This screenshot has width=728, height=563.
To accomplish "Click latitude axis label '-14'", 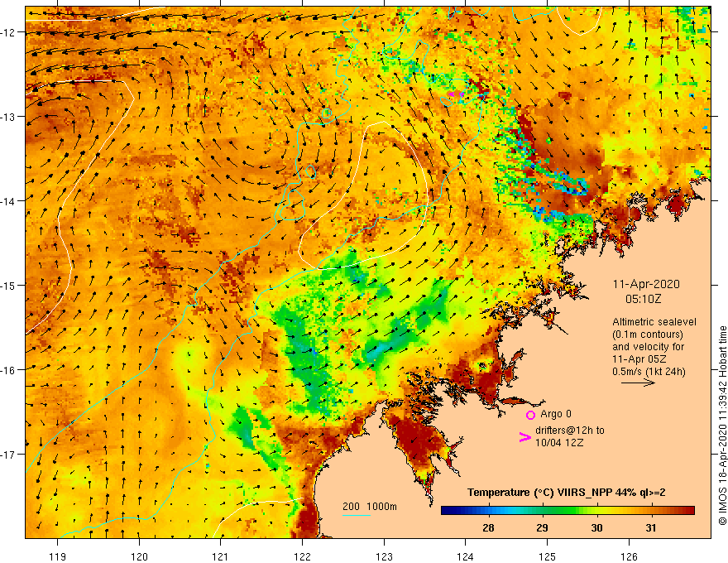I will [x=8, y=201].
